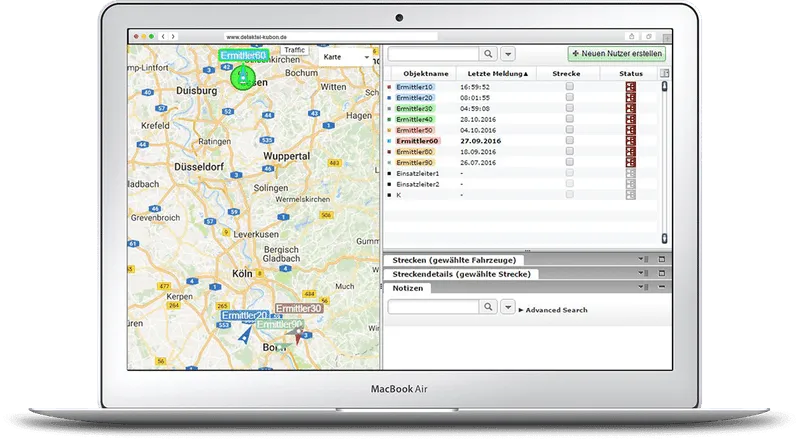Viewport: 800px width, 439px height.
Task: Click the Neuen Nutzer erstellen button
Action: pyautogui.click(x=617, y=53)
